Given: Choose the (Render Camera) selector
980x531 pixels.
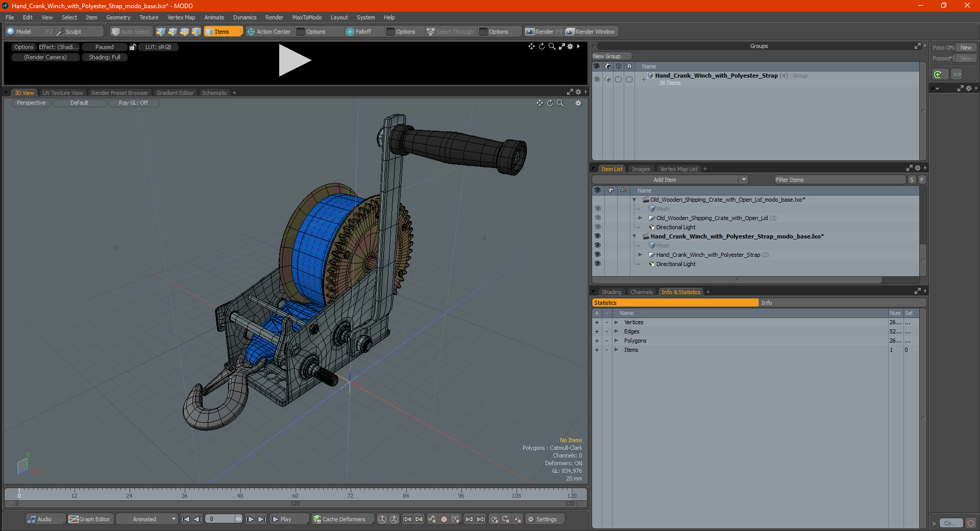Looking at the screenshot, I should 45,57.
